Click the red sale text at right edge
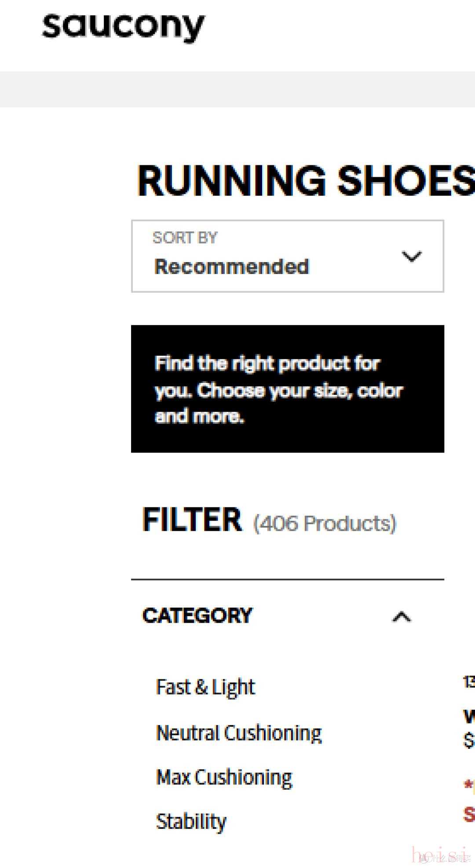Image resolution: width=475 pixels, height=868 pixels. pyautogui.click(x=469, y=814)
